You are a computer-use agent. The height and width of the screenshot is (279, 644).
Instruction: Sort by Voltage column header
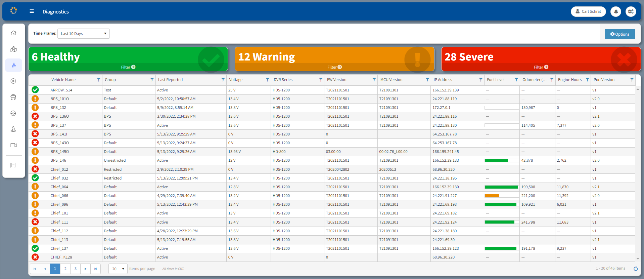tap(236, 80)
